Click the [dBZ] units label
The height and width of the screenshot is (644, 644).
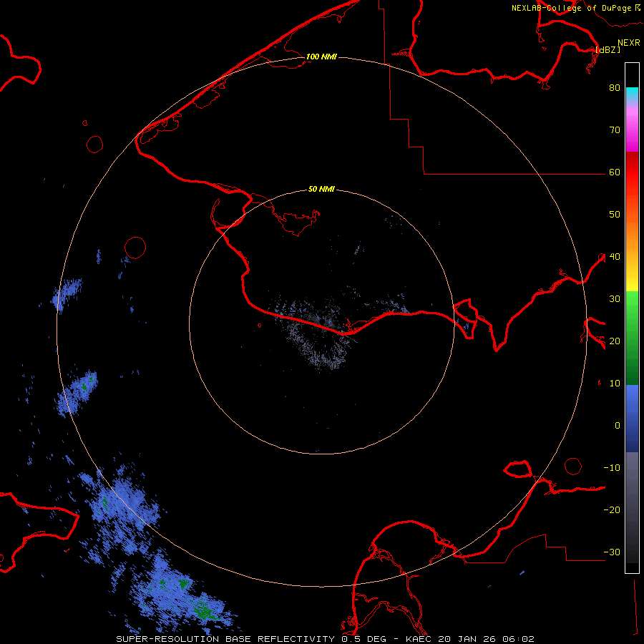(x=608, y=50)
